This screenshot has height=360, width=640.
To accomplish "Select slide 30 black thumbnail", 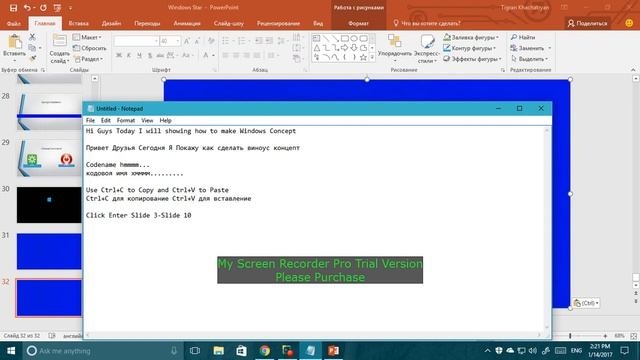I will tap(49, 205).
